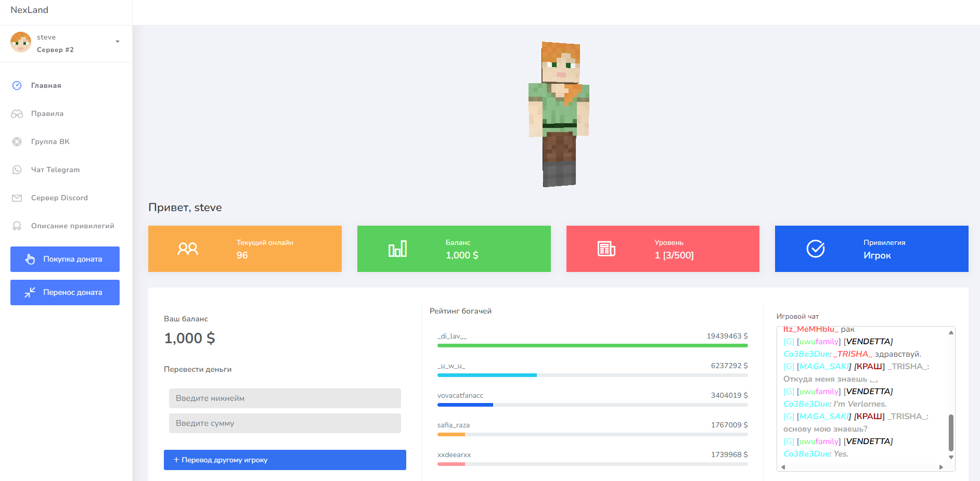The image size is (980, 481).
Task: Click the Перенос доната button
Action: coord(65,292)
